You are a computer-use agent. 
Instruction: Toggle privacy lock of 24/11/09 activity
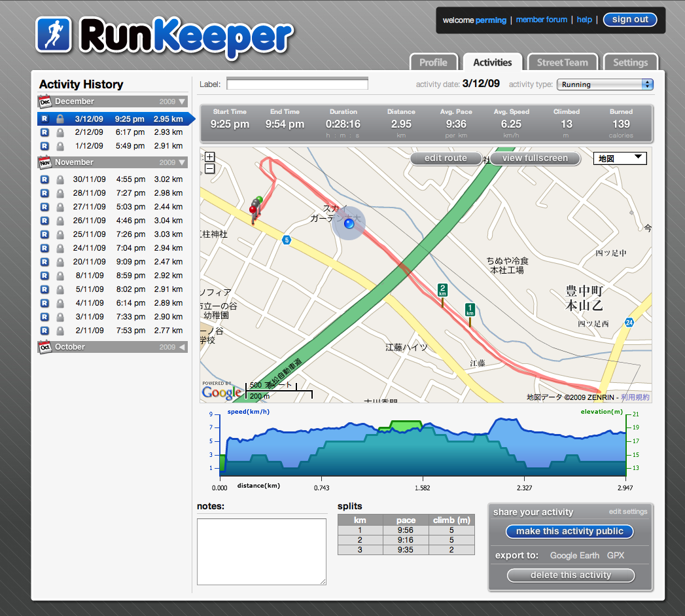point(60,248)
